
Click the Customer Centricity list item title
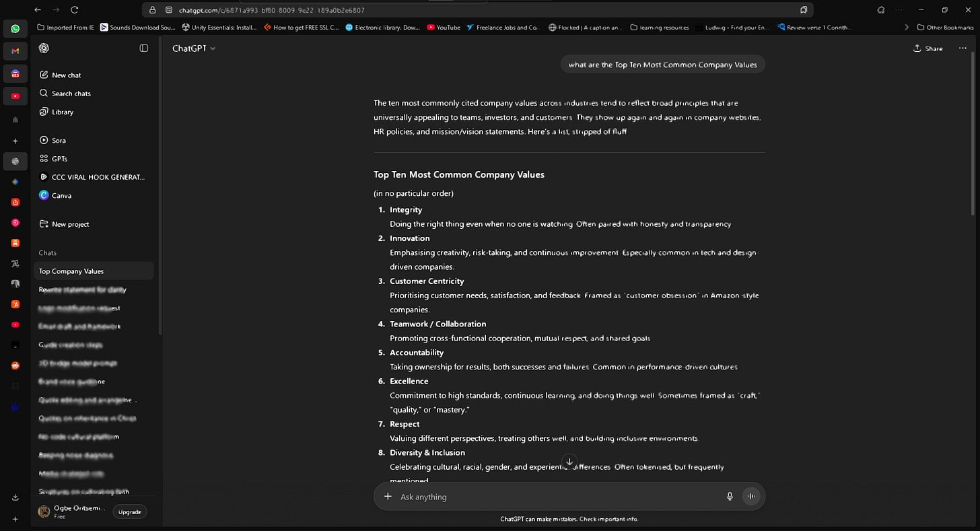point(427,281)
